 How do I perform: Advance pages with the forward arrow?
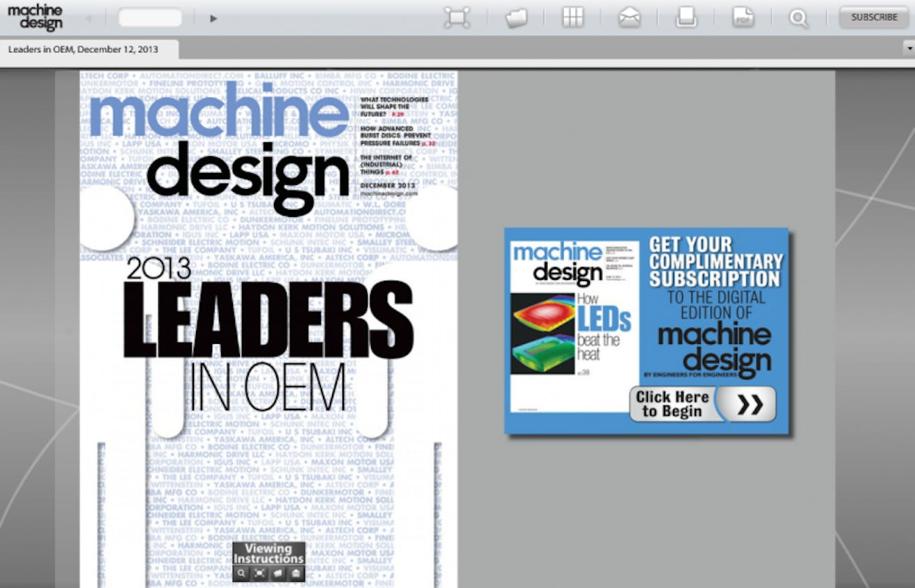click(213, 17)
